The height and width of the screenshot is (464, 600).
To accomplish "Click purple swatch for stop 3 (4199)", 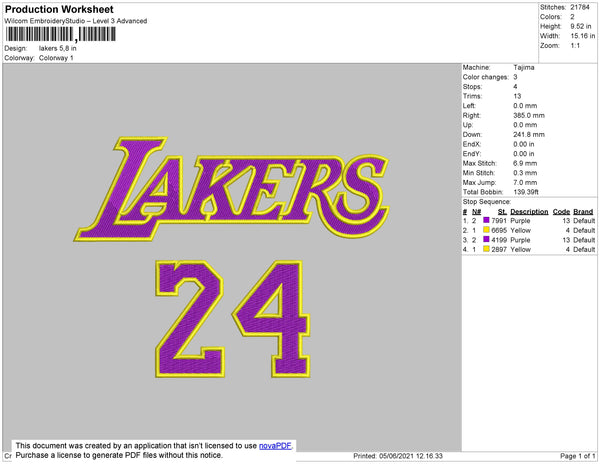I will tap(486, 239).
